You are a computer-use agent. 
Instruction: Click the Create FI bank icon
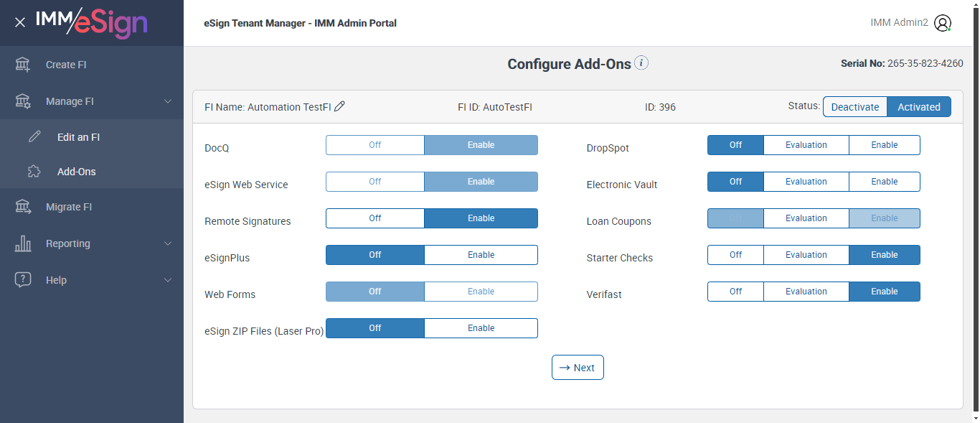pyautogui.click(x=23, y=65)
